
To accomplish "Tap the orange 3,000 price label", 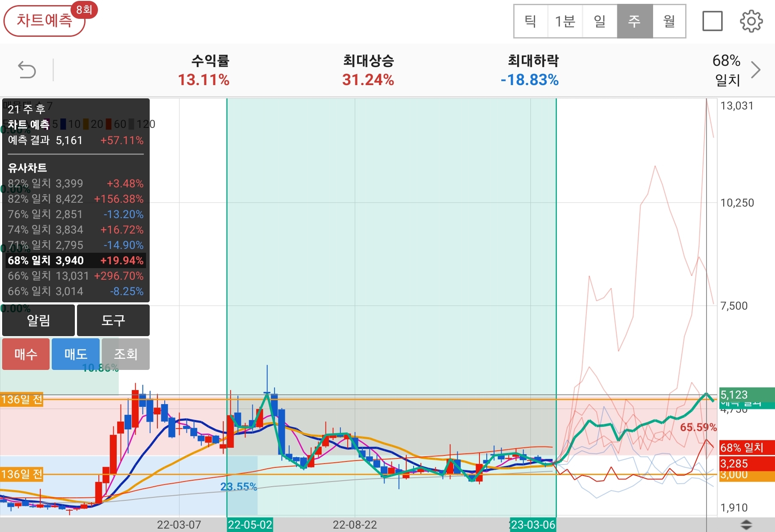I will [747, 476].
